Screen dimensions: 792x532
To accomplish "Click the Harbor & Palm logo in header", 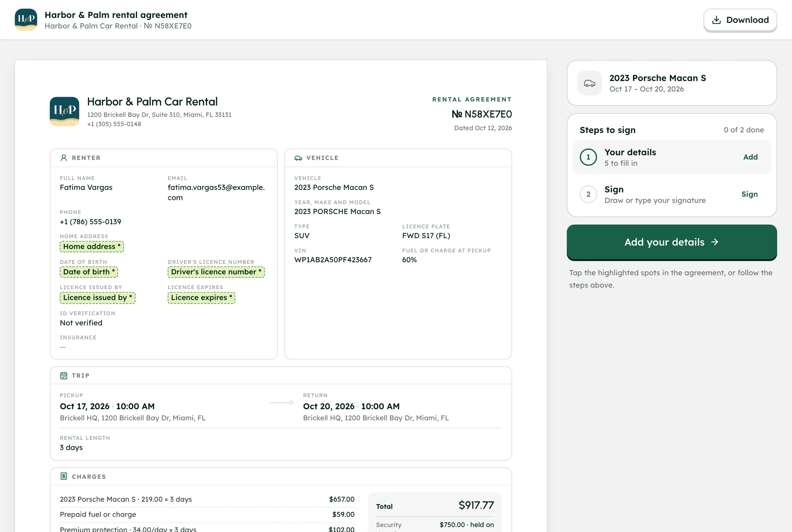I will (26, 20).
